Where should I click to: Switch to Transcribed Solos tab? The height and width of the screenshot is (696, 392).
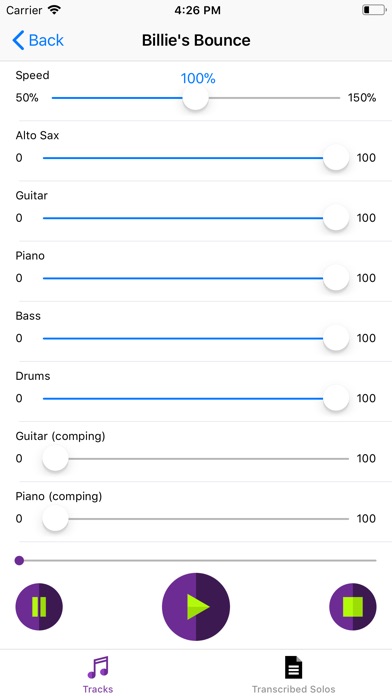click(x=294, y=674)
